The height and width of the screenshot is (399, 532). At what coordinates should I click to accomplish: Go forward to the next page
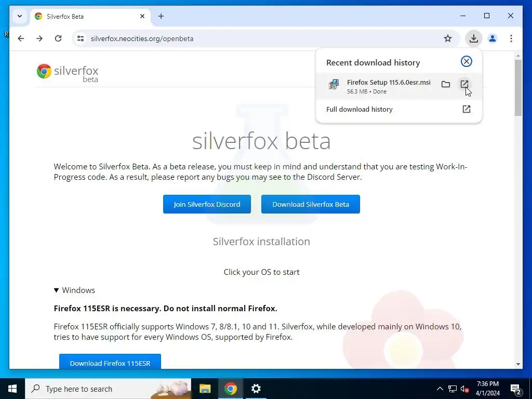coord(39,38)
